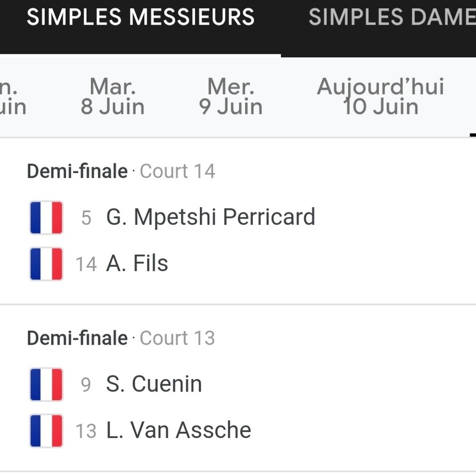Click French flag beside G. Mpetshi Perricard

[x=46, y=218]
